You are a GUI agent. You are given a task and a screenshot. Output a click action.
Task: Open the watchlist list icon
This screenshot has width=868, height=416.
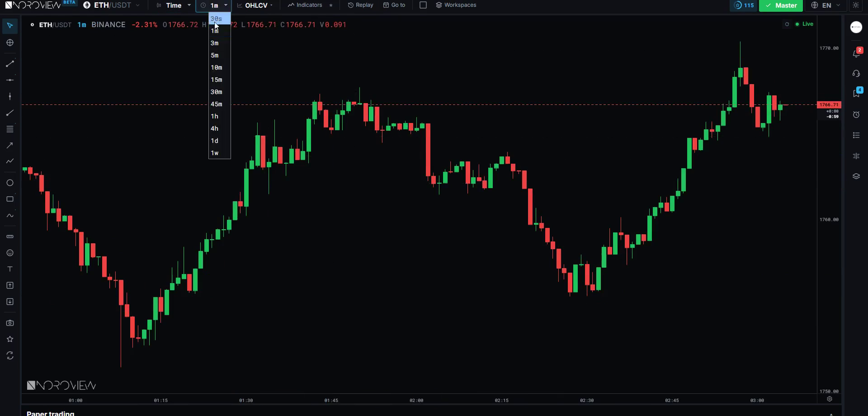click(856, 135)
